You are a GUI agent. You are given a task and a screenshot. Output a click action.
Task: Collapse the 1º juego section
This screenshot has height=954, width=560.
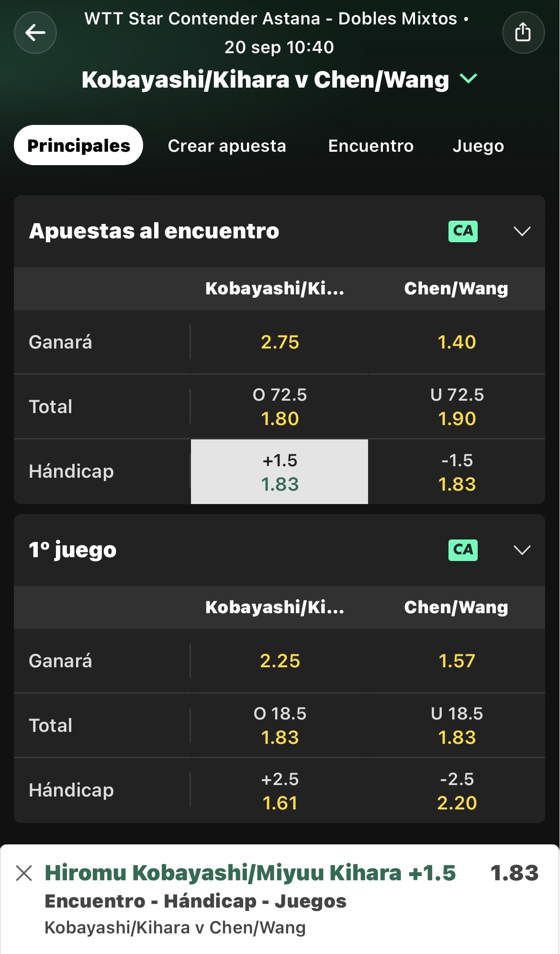(522, 550)
